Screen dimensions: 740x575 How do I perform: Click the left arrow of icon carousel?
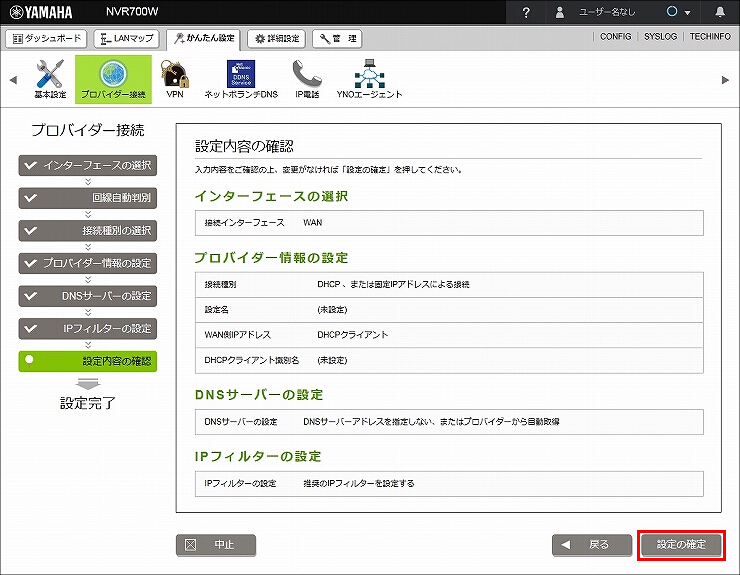13,80
